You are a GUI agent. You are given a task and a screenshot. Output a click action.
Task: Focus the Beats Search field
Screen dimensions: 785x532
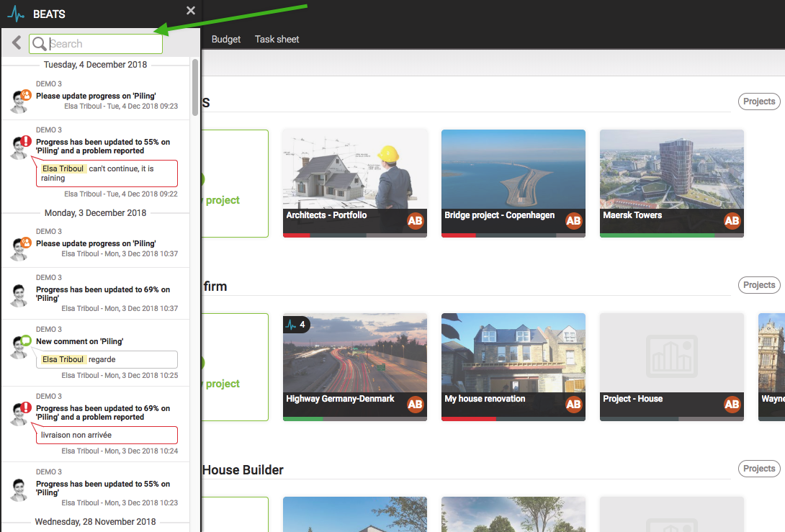pos(96,44)
